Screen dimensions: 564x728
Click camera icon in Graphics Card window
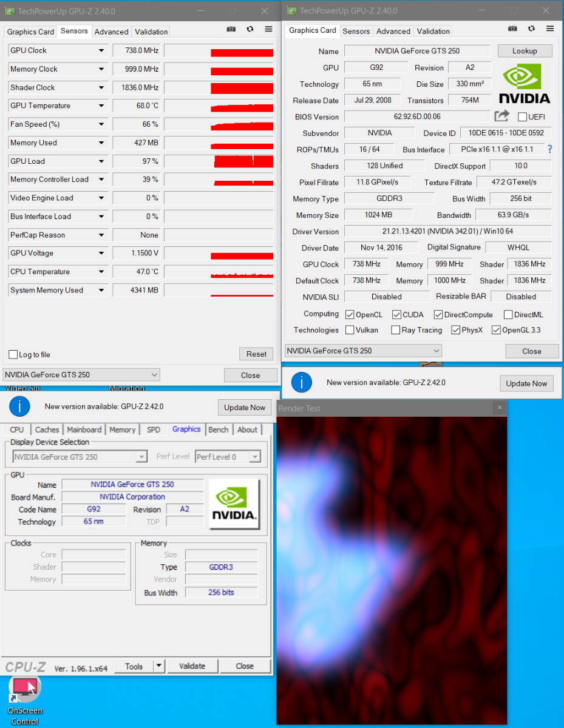513,29
